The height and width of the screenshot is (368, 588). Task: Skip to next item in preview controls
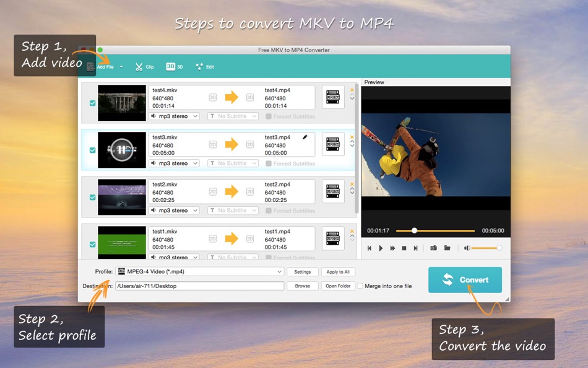click(x=415, y=248)
